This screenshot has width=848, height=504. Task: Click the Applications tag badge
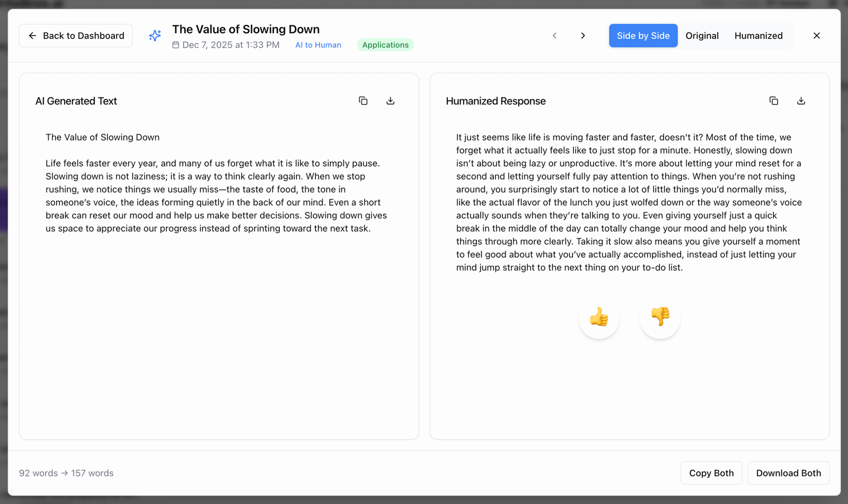(385, 45)
